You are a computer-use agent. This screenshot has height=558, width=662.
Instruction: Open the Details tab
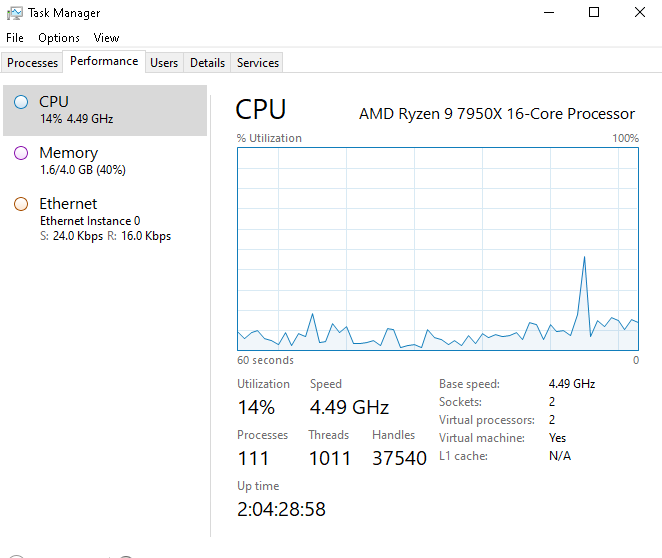click(207, 63)
